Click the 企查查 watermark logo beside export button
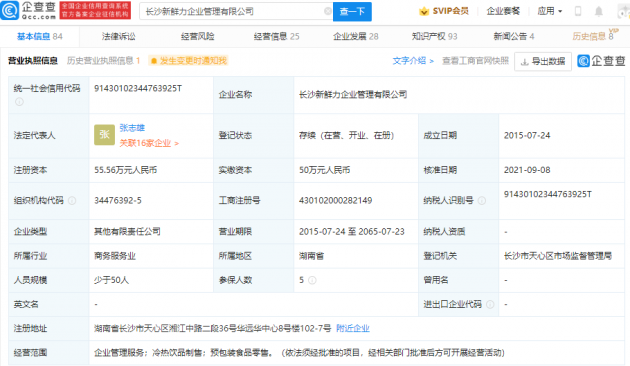The width and height of the screenshot is (630, 366). coord(601,61)
